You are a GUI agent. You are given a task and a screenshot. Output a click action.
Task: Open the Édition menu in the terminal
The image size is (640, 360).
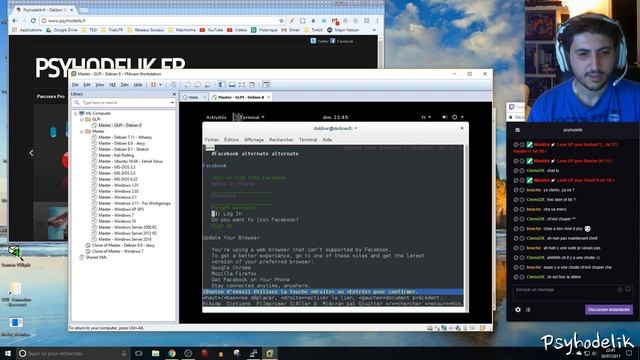[231, 140]
